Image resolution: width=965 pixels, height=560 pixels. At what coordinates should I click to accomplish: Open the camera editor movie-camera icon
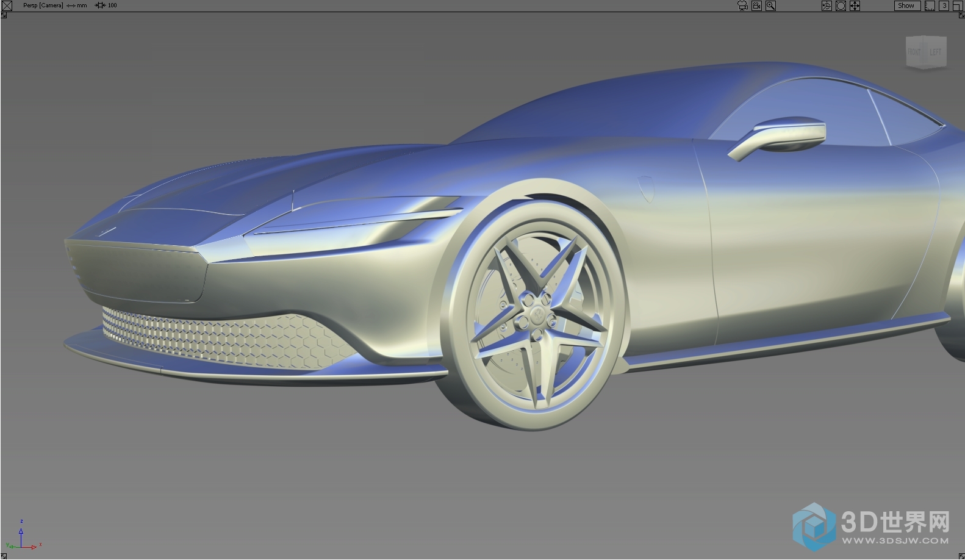click(742, 5)
